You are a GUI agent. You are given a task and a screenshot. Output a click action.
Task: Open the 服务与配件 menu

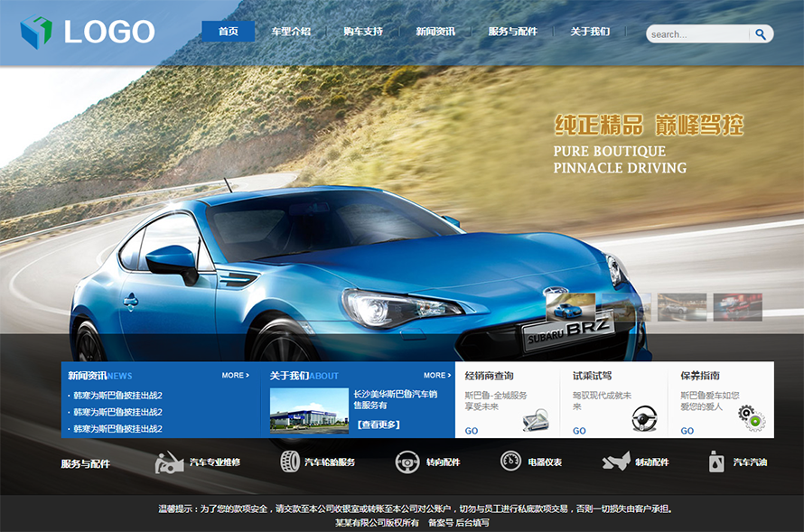pyautogui.click(x=513, y=32)
